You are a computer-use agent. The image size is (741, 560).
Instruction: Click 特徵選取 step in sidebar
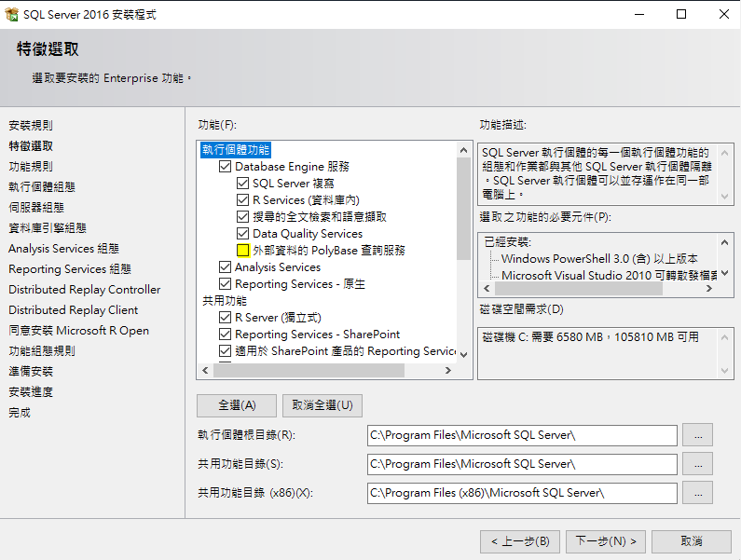point(31,146)
